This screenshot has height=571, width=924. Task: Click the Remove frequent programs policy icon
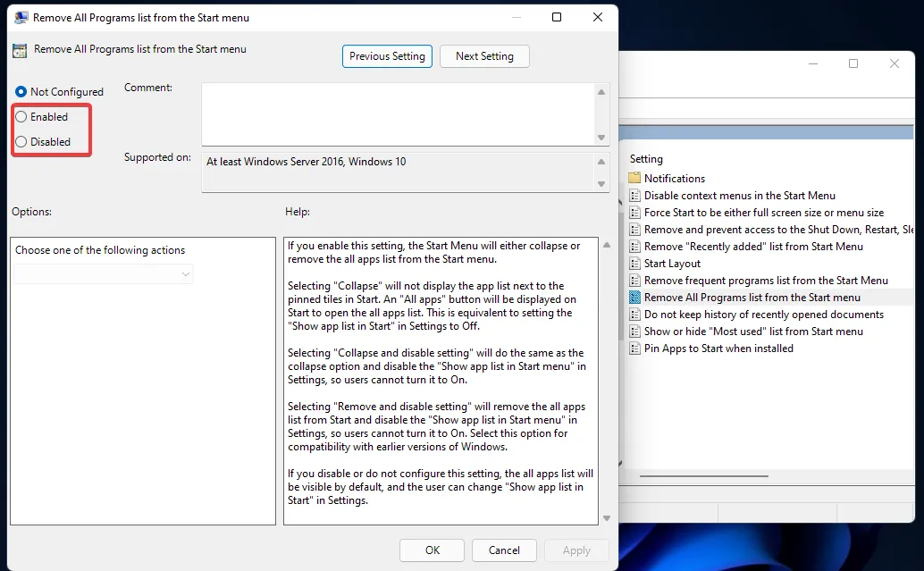(634, 281)
